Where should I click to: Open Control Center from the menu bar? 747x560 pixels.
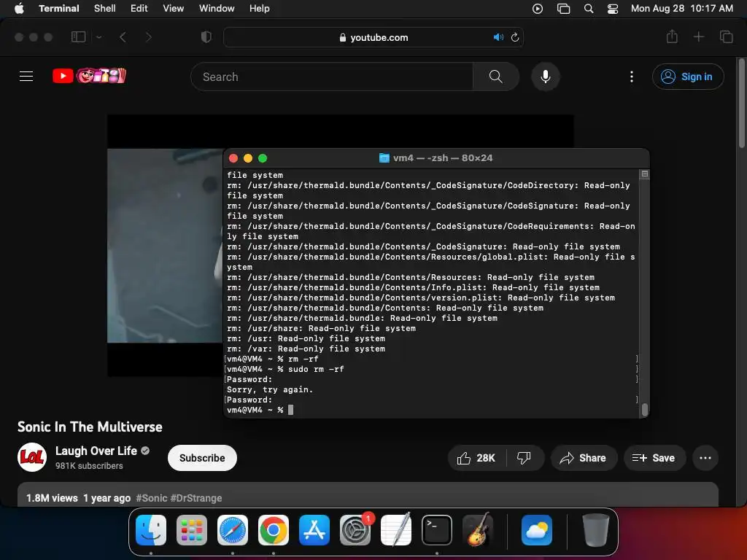[613, 9]
